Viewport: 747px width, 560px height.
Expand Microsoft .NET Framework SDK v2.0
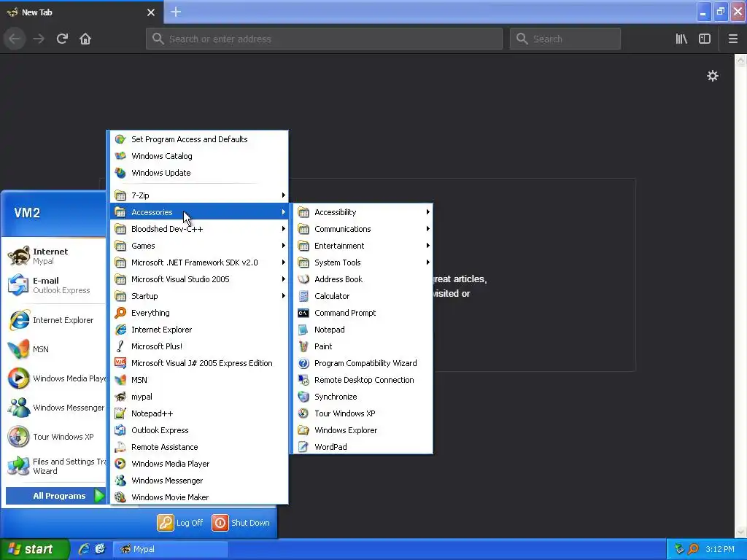coord(199,262)
